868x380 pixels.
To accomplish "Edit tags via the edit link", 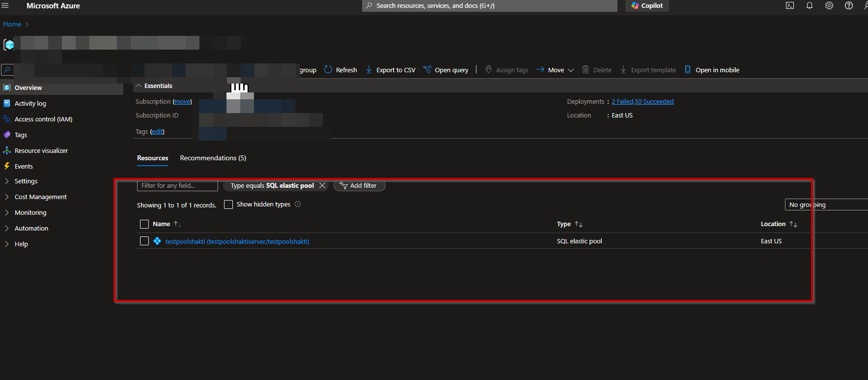I will click(x=157, y=132).
